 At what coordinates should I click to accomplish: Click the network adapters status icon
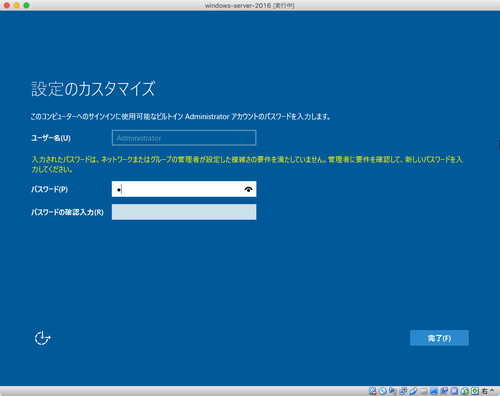point(403,391)
